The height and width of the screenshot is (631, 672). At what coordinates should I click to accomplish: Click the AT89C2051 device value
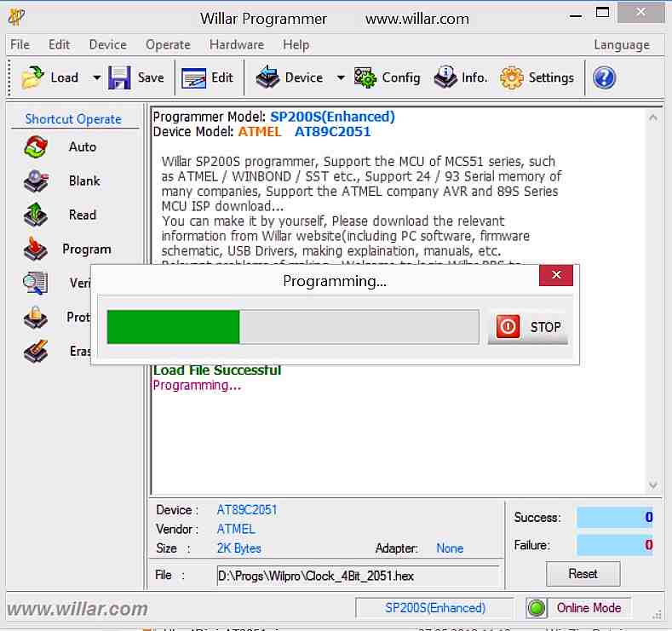point(247,510)
